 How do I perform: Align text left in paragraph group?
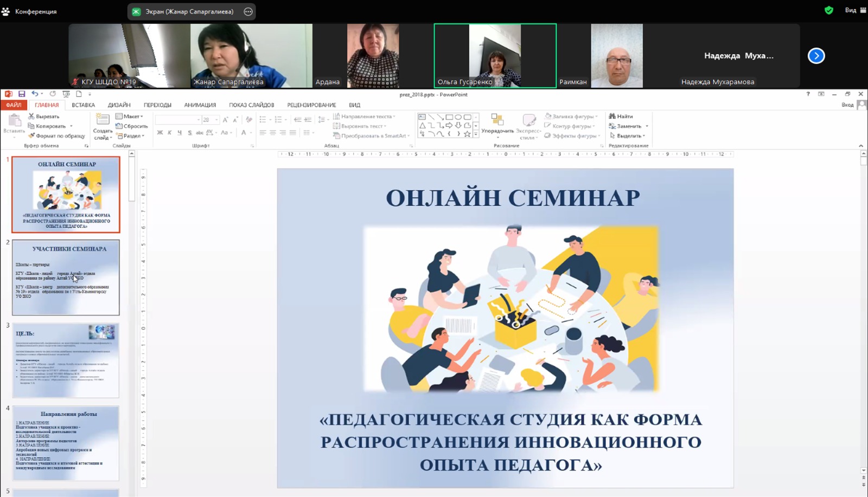pos(263,132)
